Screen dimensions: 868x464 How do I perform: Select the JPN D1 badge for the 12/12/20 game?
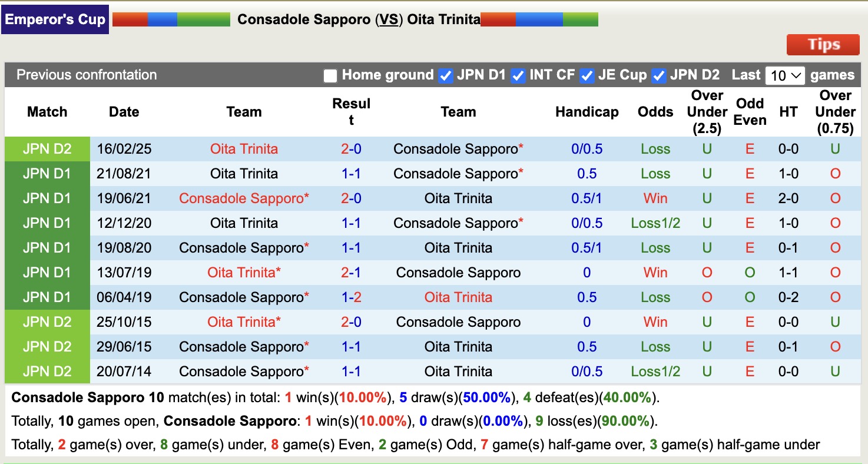pos(47,223)
